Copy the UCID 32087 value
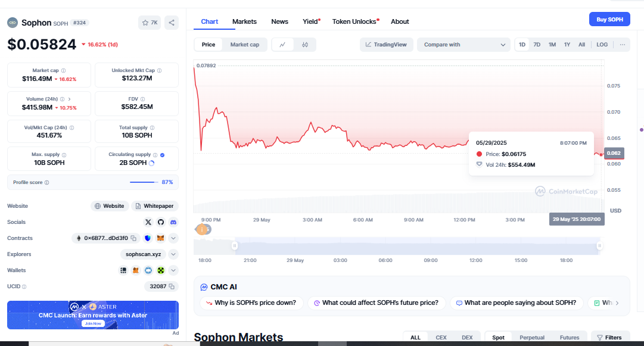Screen dimensions: 644x346 tap(172, 286)
